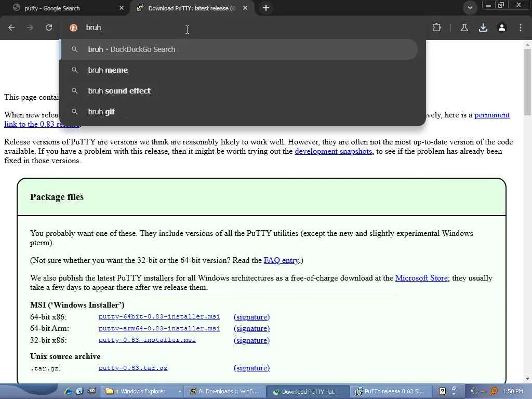
Task: Download putty-arm64-0.83-installer.msi
Action: 159,328
